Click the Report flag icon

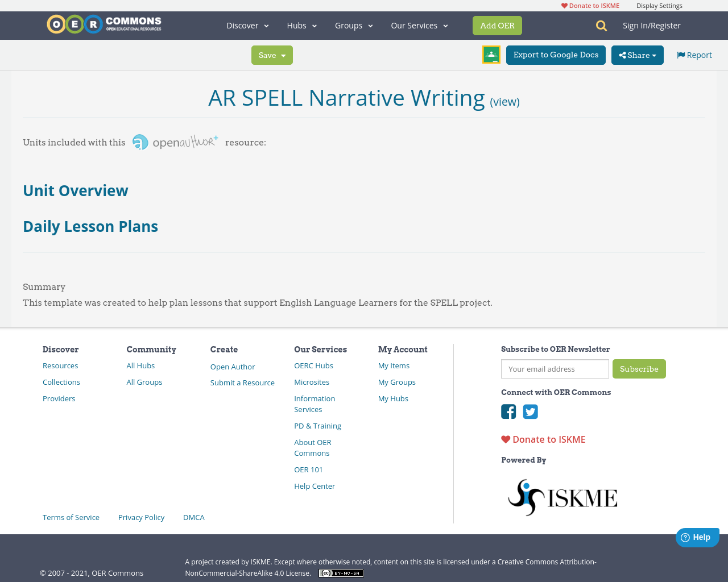681,54
